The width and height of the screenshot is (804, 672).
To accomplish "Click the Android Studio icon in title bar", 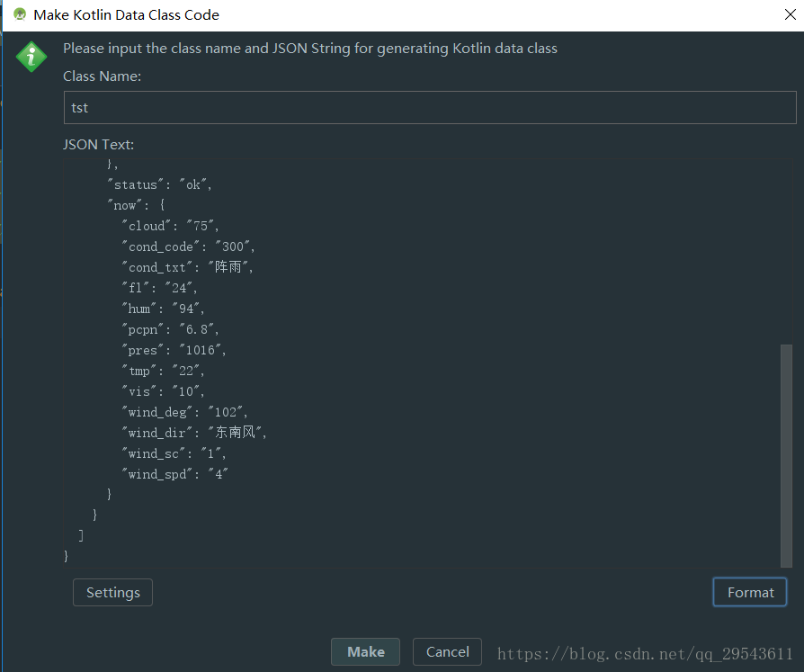I will 20,15.
